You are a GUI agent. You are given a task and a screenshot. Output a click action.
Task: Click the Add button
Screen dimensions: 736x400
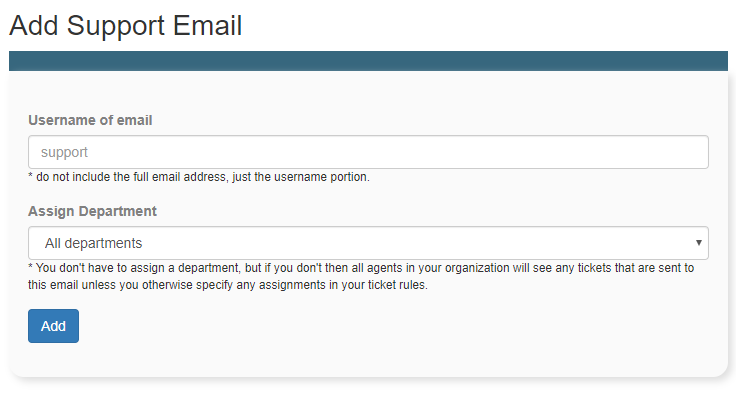[x=53, y=326]
